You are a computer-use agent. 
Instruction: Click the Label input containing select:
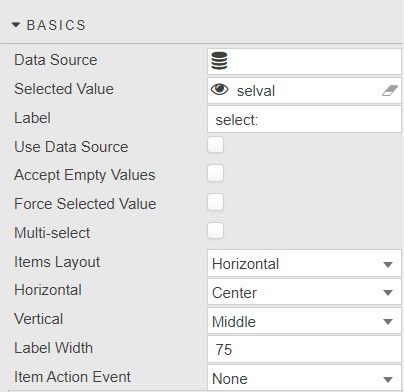304,119
